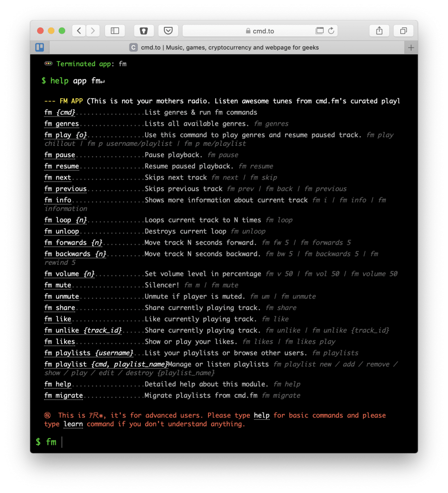Click 'Lists all available genres.' description
Screen dimensions: 448x493
click(197, 124)
